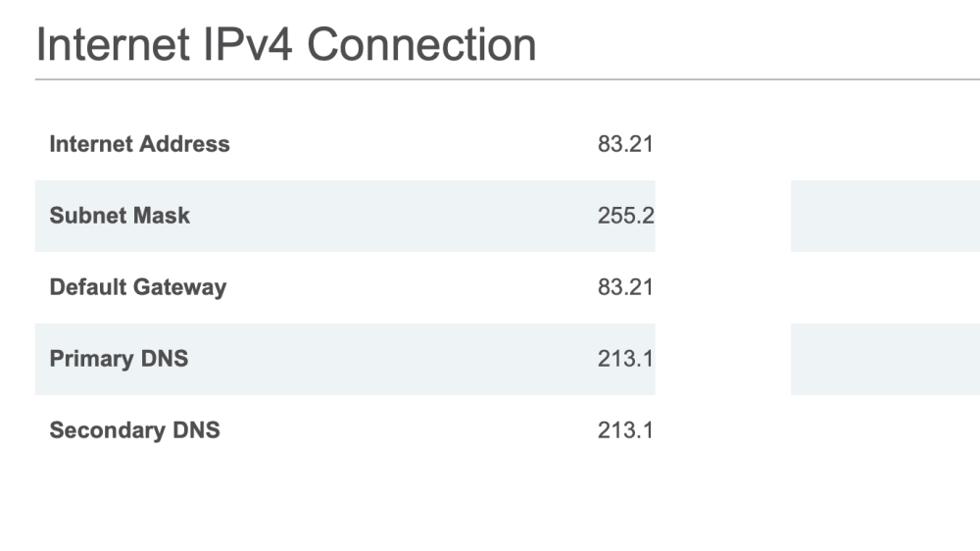Click the divider line under the heading
Image resolution: width=980 pixels, height=551 pixels.
[508, 79]
